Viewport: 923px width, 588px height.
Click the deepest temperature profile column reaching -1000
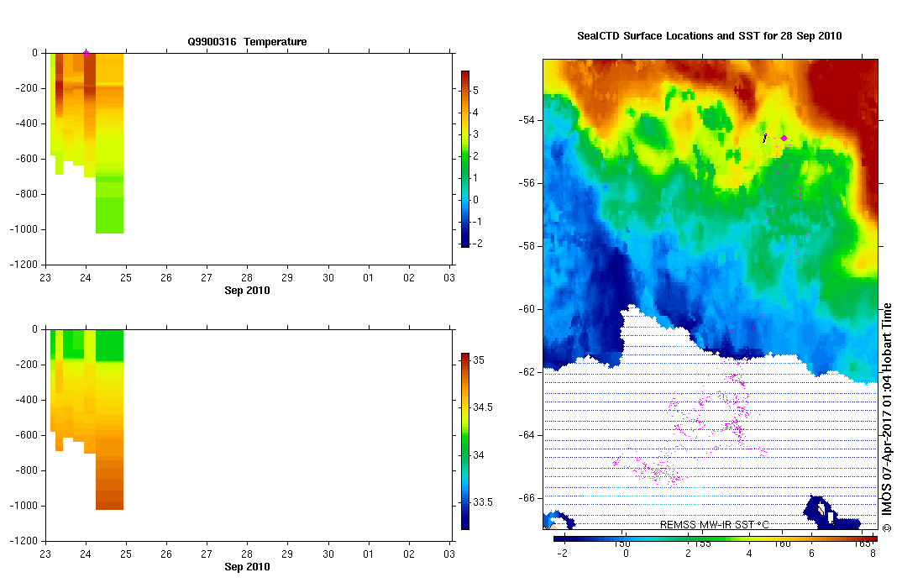click(109, 143)
